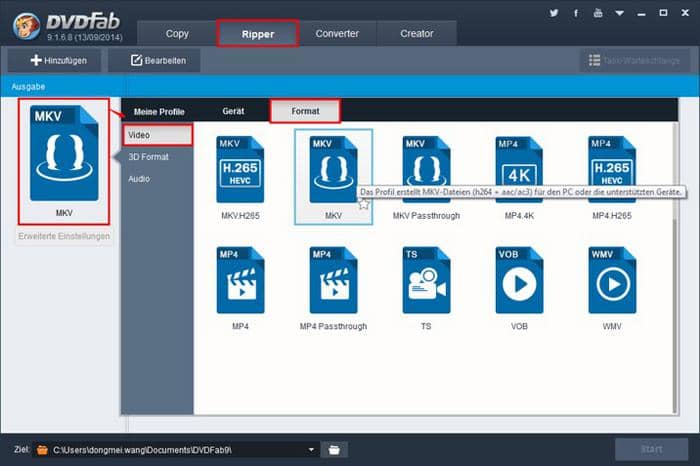Select the MP4.H265 format profile icon
This screenshot has width=700, height=466.
pyautogui.click(x=612, y=170)
